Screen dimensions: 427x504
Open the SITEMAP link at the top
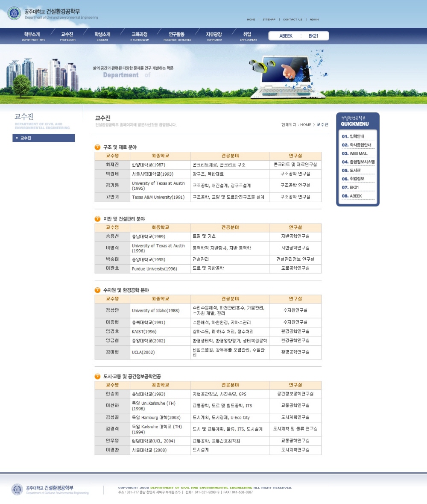pos(269,19)
